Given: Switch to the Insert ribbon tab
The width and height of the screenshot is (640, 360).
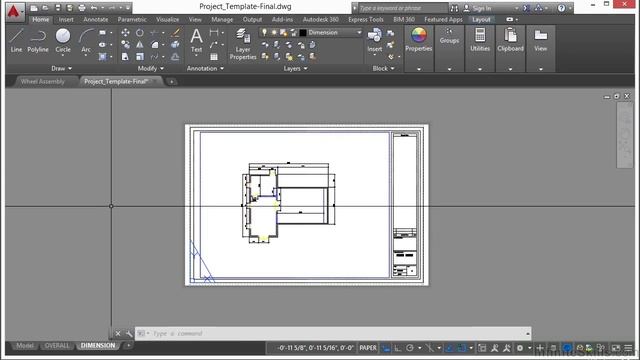Looking at the screenshot, I should pyautogui.click(x=66, y=19).
